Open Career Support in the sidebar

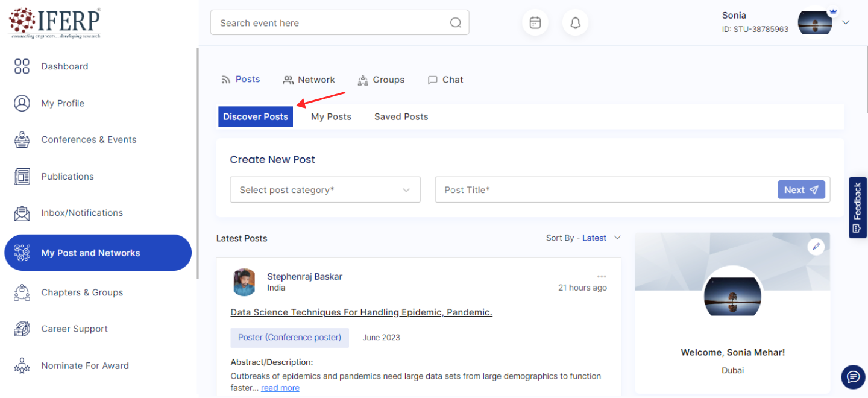74,329
